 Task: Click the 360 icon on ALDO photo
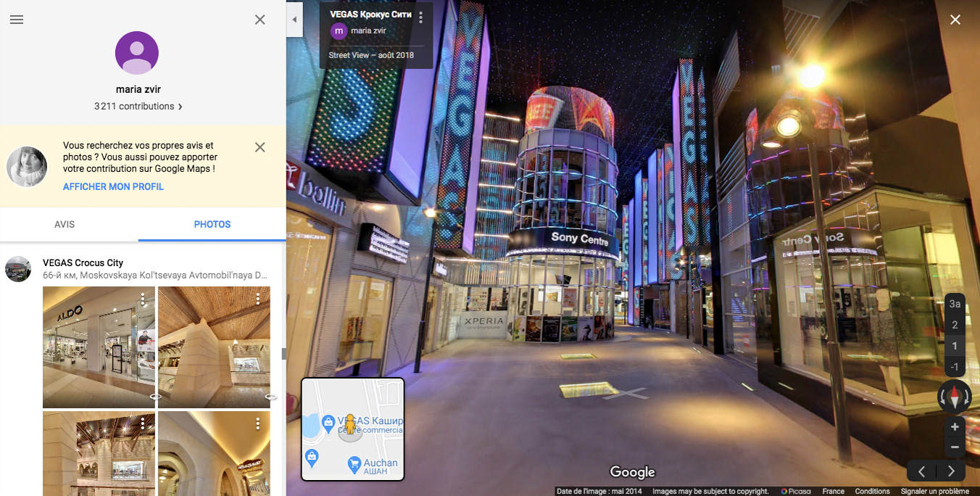point(155,397)
